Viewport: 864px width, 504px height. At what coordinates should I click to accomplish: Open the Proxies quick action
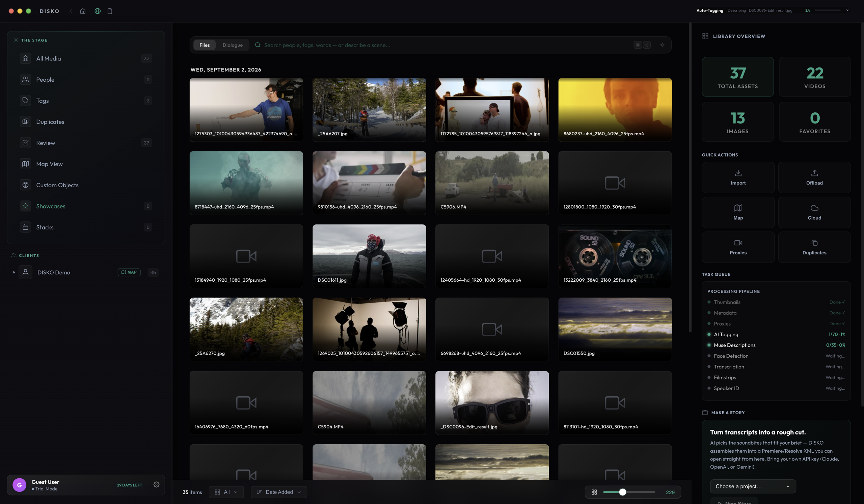[738, 247]
